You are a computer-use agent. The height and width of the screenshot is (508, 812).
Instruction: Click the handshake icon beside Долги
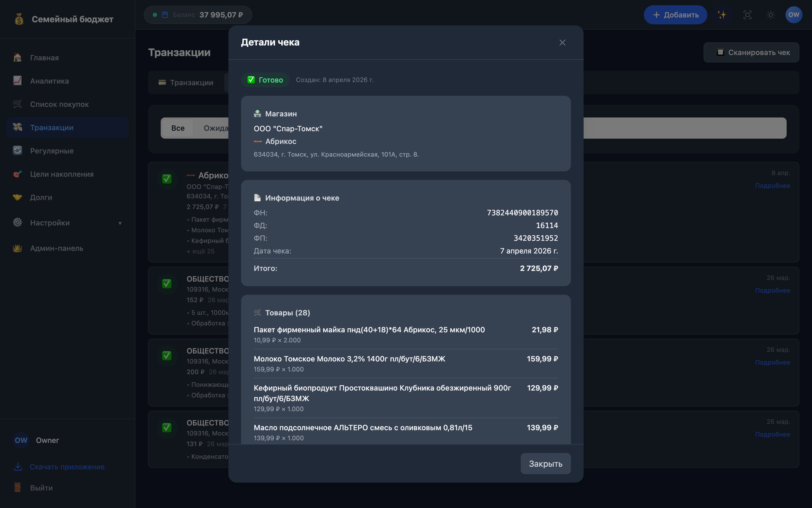tap(17, 197)
